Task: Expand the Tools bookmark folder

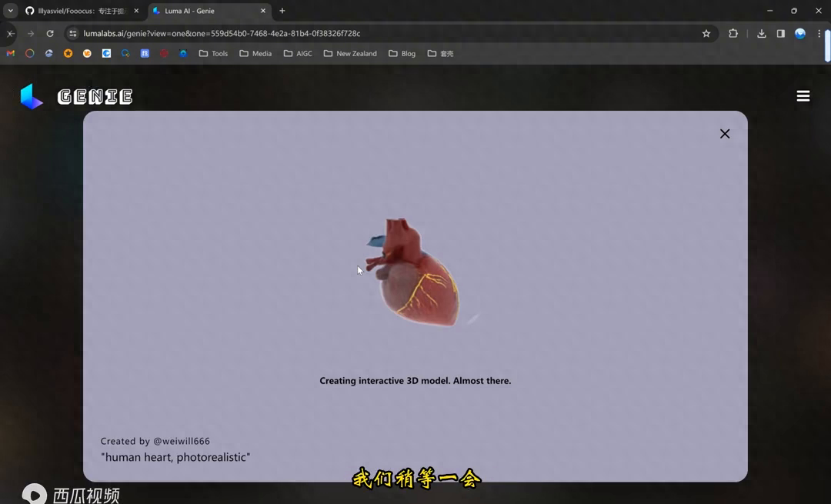Action: tap(213, 54)
